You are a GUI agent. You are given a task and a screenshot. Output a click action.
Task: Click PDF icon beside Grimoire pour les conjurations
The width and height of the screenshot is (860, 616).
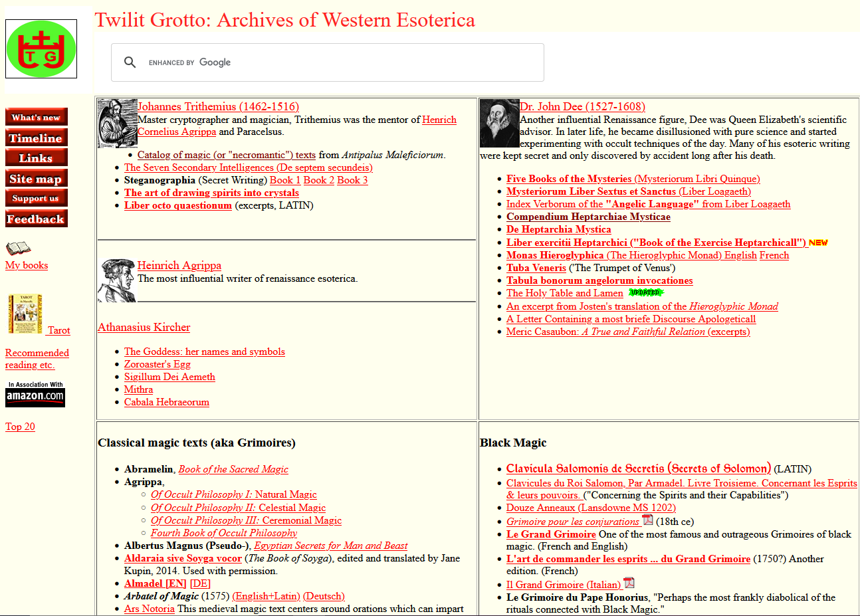coord(648,520)
